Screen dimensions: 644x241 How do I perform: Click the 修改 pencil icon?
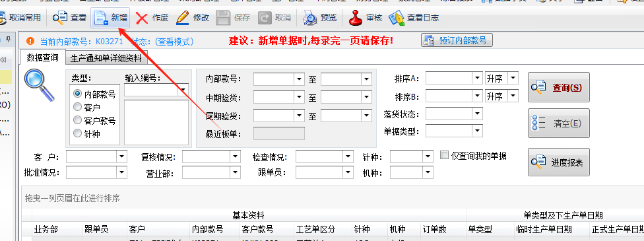click(183, 18)
